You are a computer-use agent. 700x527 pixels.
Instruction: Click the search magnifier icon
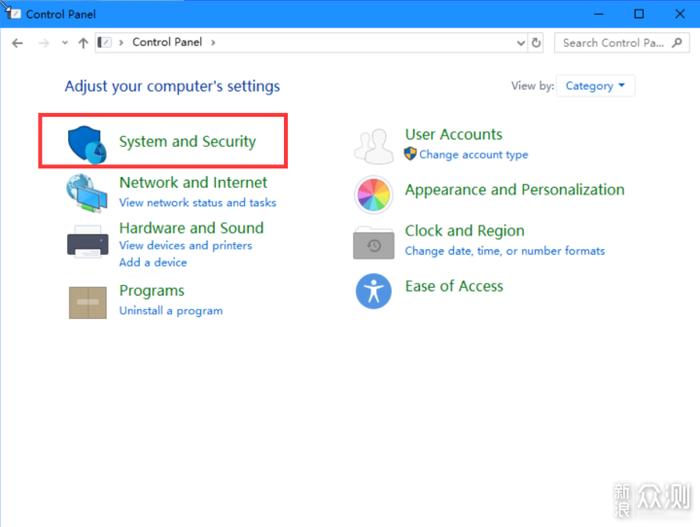(x=677, y=43)
